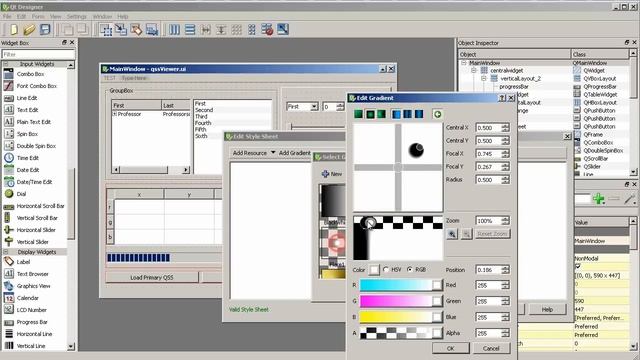Click the Color swatch beside HSV
Screen dimensions: 640x360
[374, 270]
